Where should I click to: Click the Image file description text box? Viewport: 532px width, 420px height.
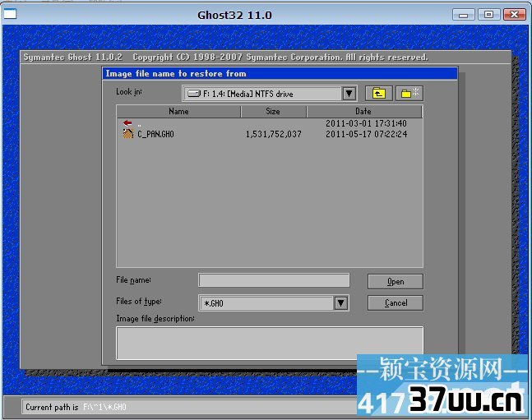click(x=270, y=343)
